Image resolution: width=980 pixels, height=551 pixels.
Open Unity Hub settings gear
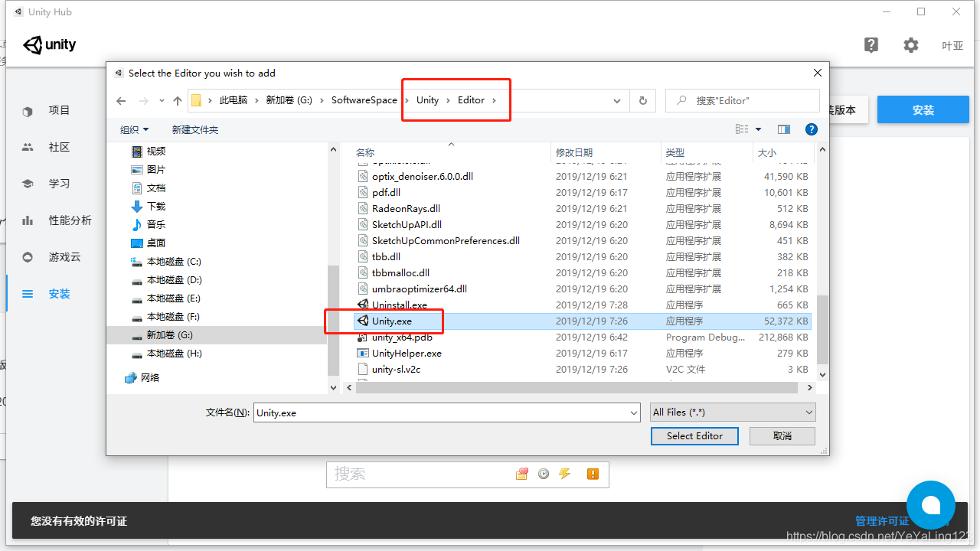(x=910, y=45)
